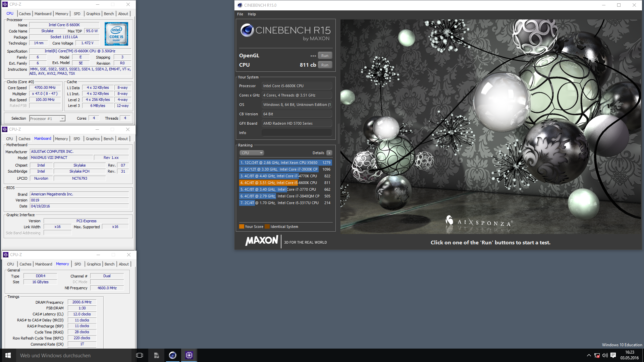Click the brown Identical System legend swatch
The width and height of the screenshot is (644, 362).
(267, 227)
